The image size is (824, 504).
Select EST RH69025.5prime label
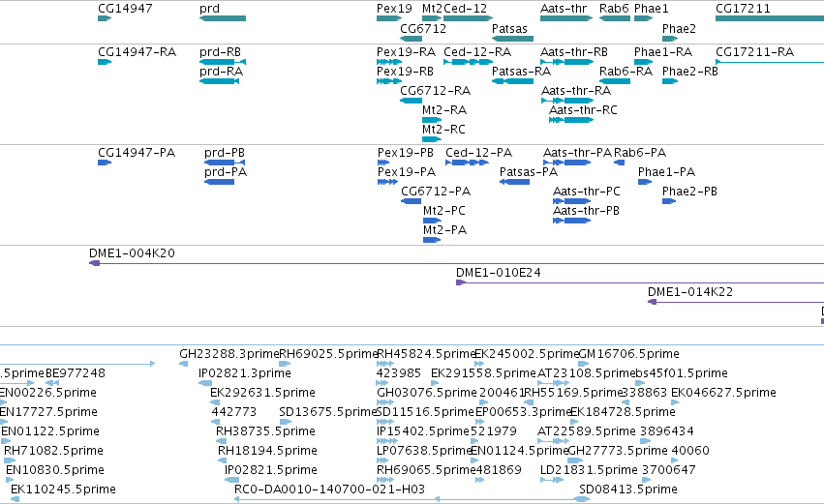[328, 354]
